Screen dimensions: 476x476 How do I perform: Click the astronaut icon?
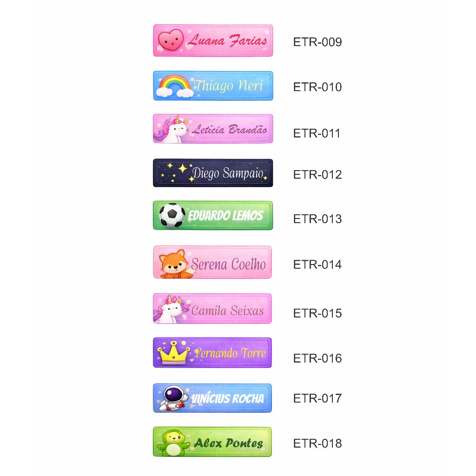[173, 398]
